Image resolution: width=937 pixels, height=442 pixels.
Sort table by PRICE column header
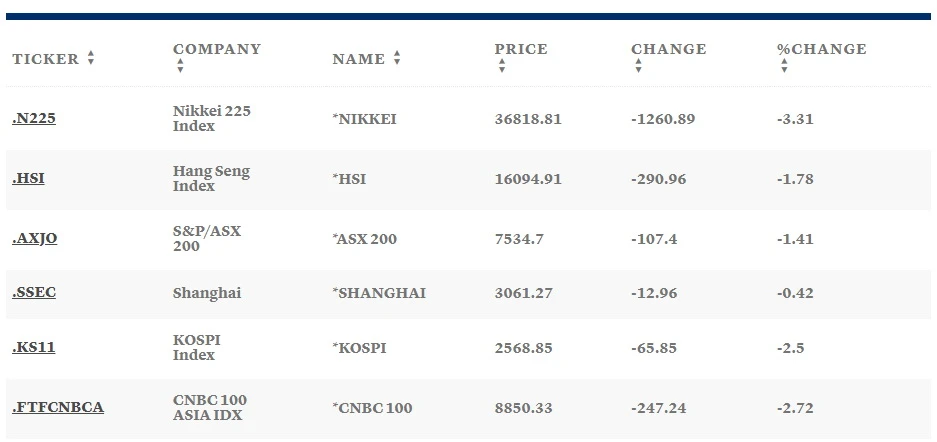point(521,49)
